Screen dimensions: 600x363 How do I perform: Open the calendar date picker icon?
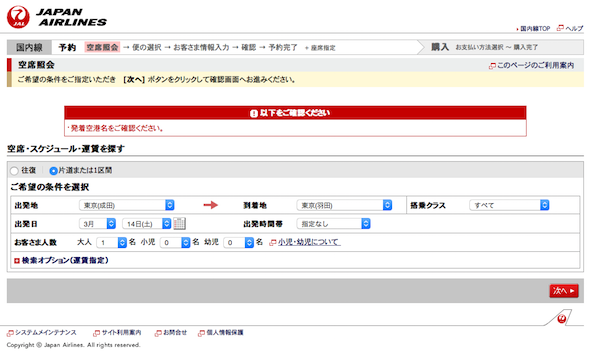click(x=179, y=223)
